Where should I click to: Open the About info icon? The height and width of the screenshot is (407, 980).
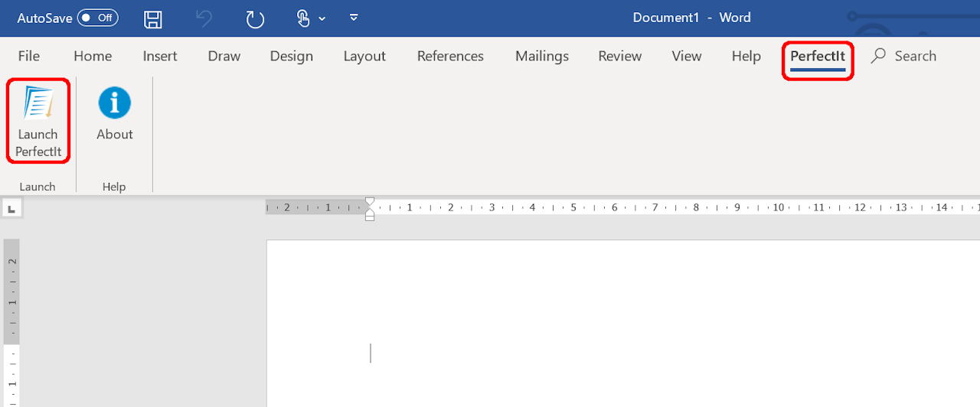[115, 103]
